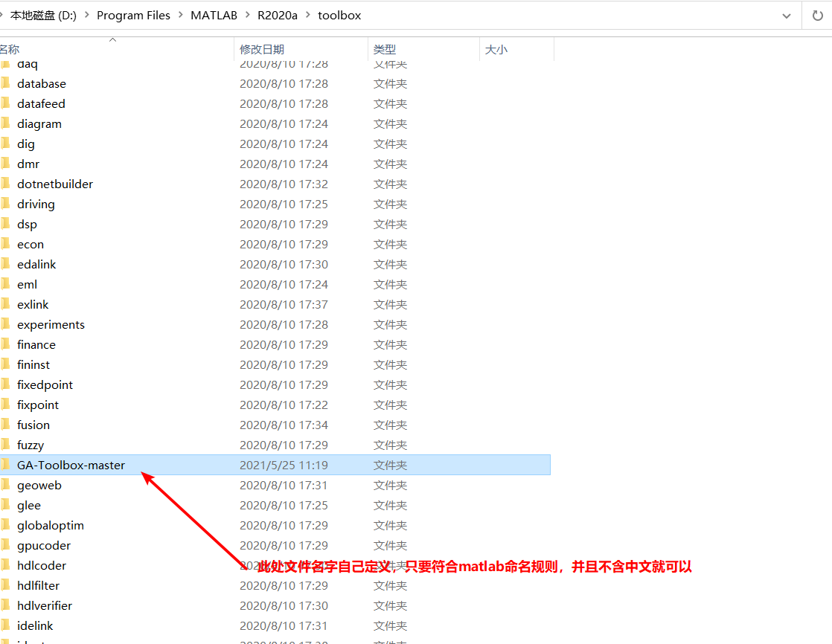Click the datafeed folder name
Viewport: 832px width, 644px height.
[x=41, y=104]
